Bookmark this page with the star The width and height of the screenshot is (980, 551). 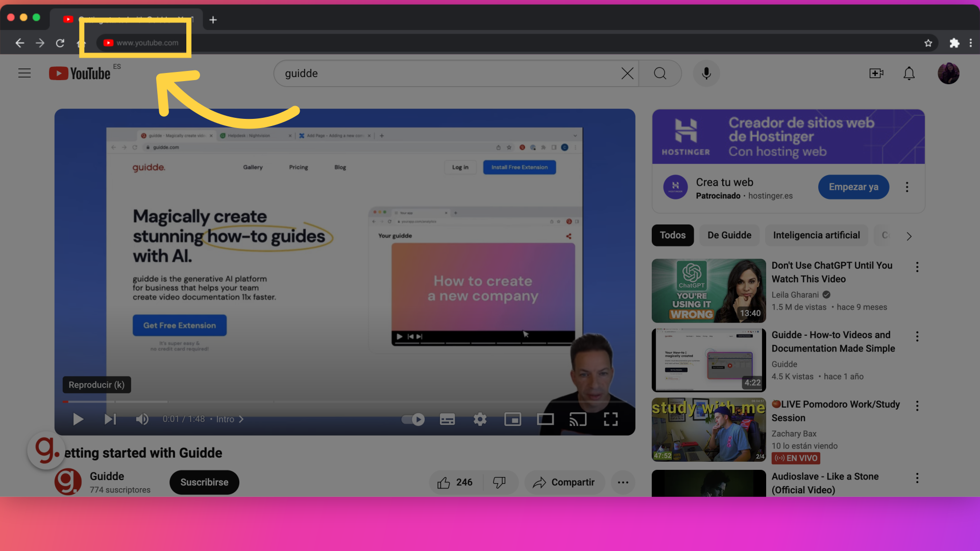tap(928, 43)
